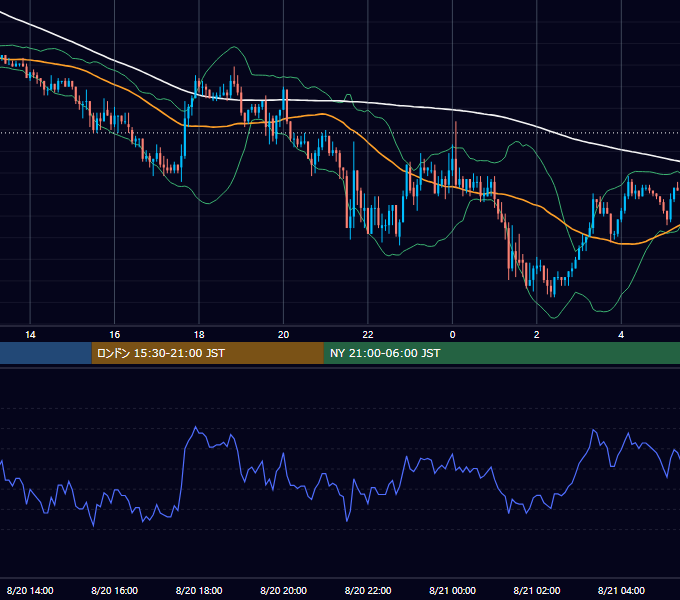This screenshot has height=600, width=680.
Task: Click the ロンドン 15:30-21:00 JST session bar
Action: (x=207, y=353)
